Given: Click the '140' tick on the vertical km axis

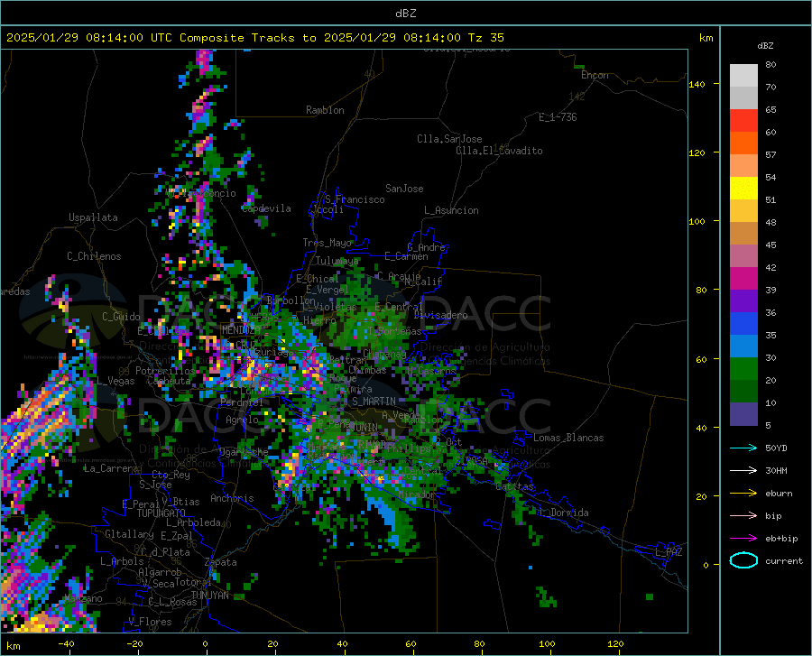Looking at the screenshot, I should 697,84.
